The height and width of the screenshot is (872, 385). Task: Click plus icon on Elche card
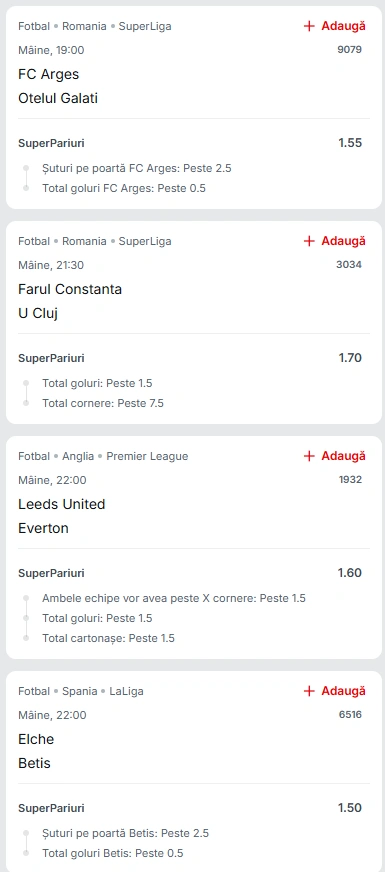click(x=309, y=691)
